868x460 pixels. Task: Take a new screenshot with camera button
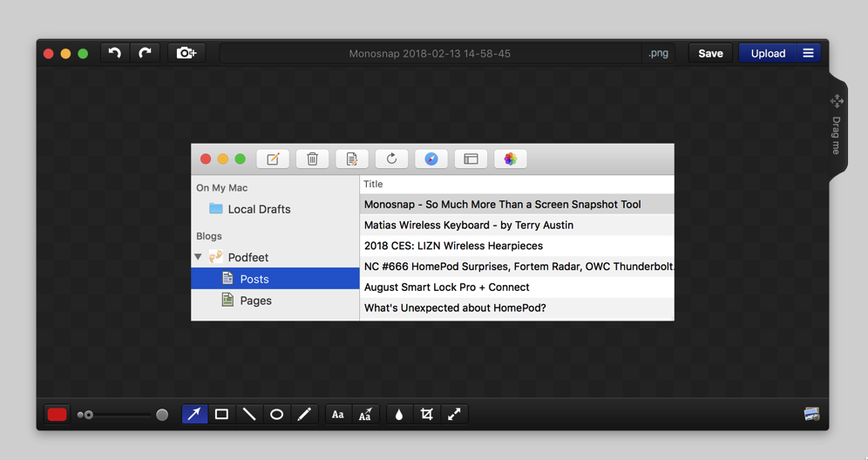[186, 53]
